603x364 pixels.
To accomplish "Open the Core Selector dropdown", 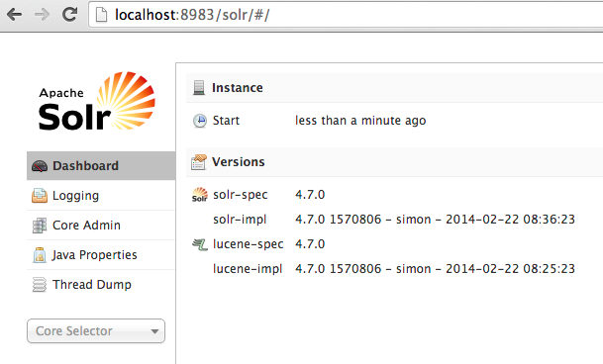I will [x=96, y=331].
